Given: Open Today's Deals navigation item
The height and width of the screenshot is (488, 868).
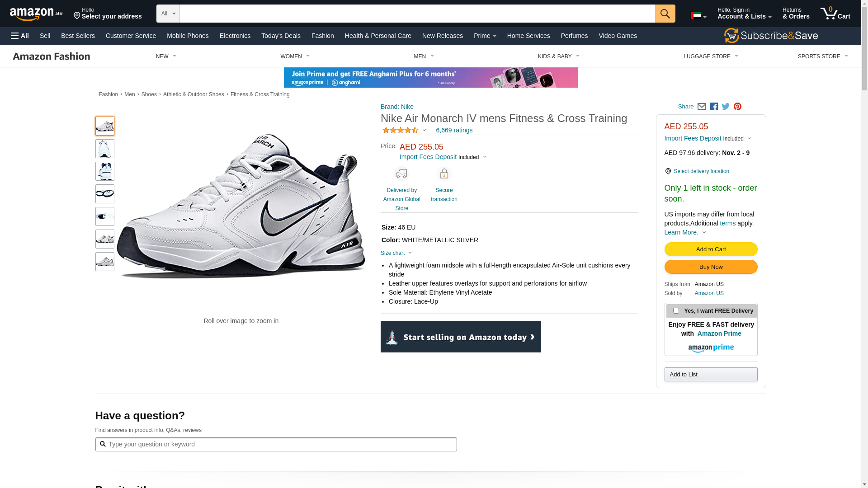Looking at the screenshot, I should coord(281,36).
